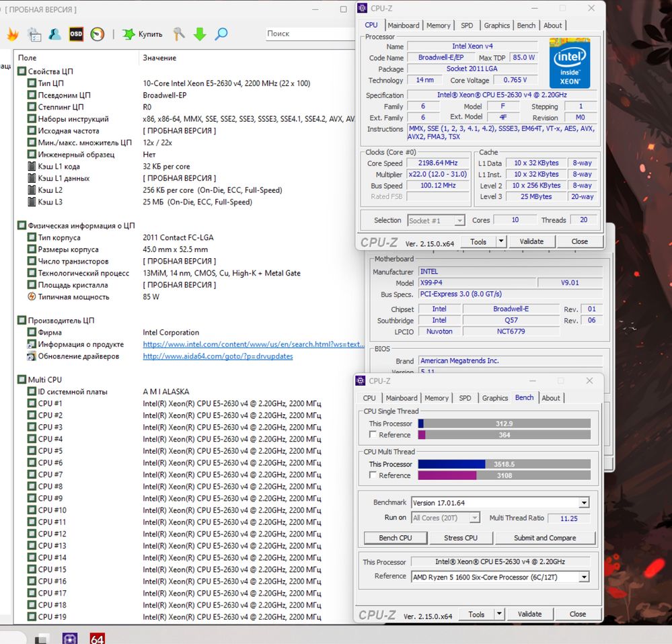This screenshot has width=672, height=644.
Task: Click the CPU #1 row icon
Action: [32, 403]
